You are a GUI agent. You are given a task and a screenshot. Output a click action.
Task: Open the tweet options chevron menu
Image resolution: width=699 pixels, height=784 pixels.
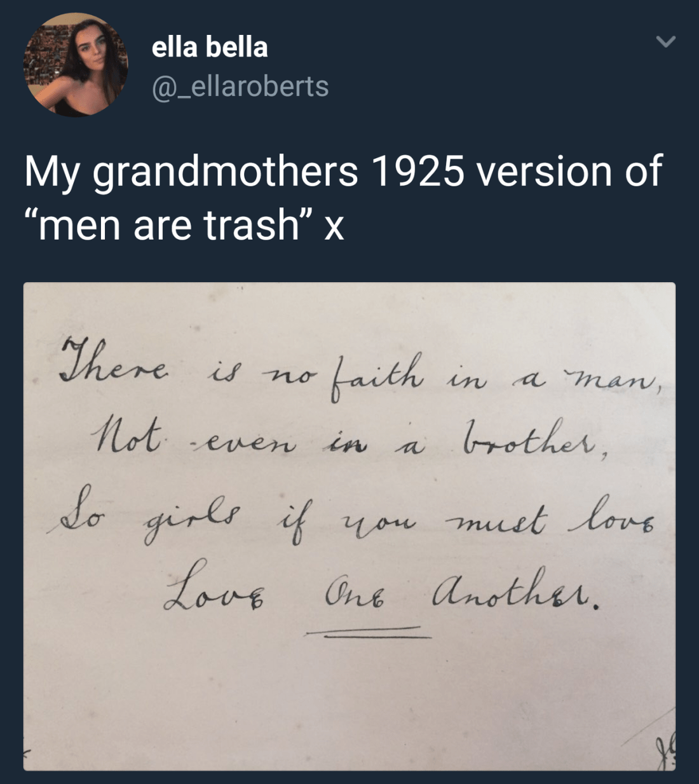coord(665,43)
